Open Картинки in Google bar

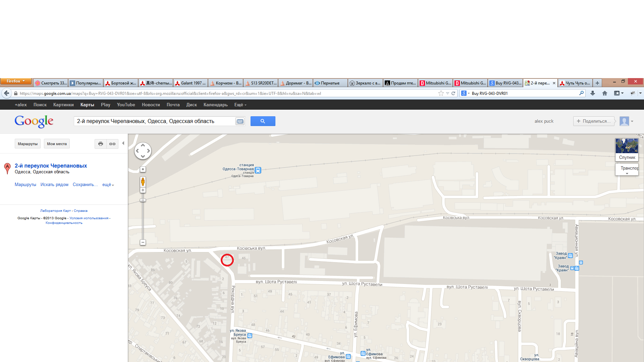tap(63, 105)
